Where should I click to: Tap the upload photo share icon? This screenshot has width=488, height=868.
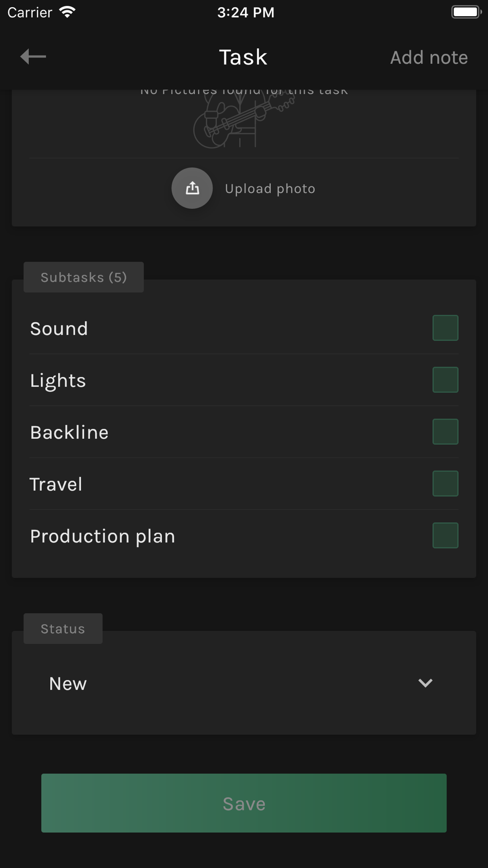coord(192,188)
